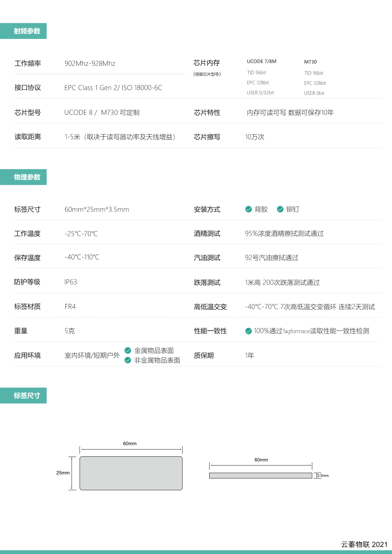The height and width of the screenshot is (554, 392).
Task: Select the text EPC Class 1 Gen 2/ ISO 18000-6C
Action: pos(113,88)
